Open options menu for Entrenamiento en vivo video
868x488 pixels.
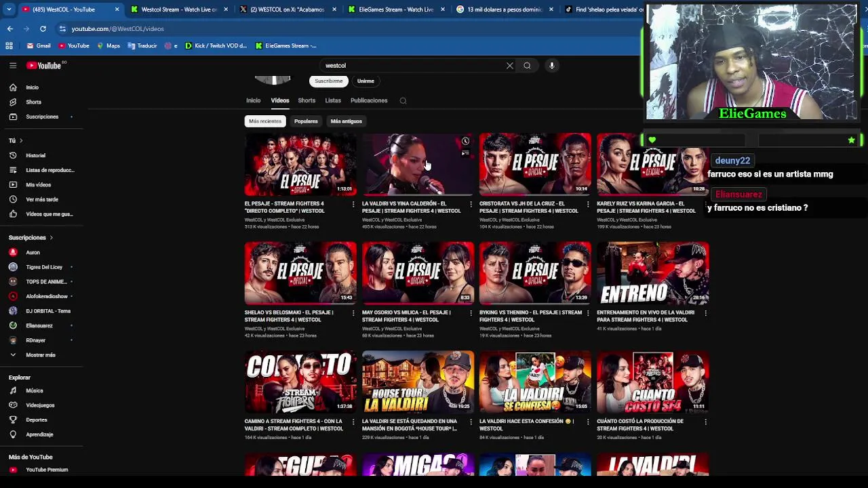click(705, 313)
